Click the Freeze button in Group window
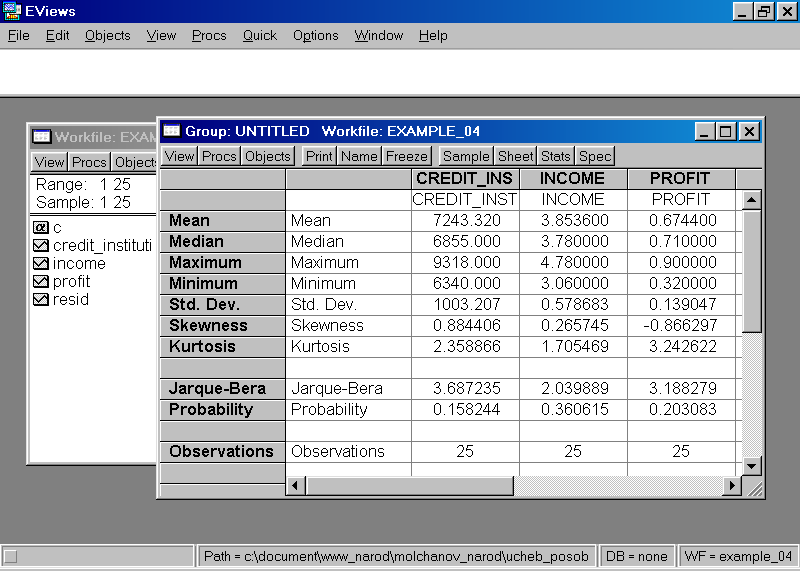Viewport: 800px width, 571px height. tap(407, 156)
